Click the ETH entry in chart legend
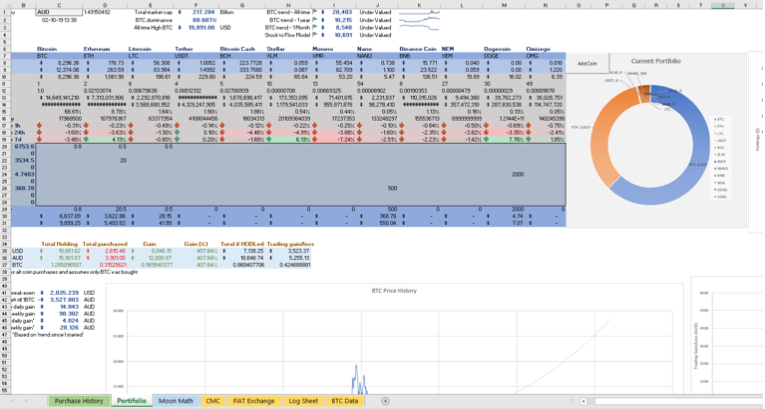This screenshot has height=409, width=765. (720, 126)
